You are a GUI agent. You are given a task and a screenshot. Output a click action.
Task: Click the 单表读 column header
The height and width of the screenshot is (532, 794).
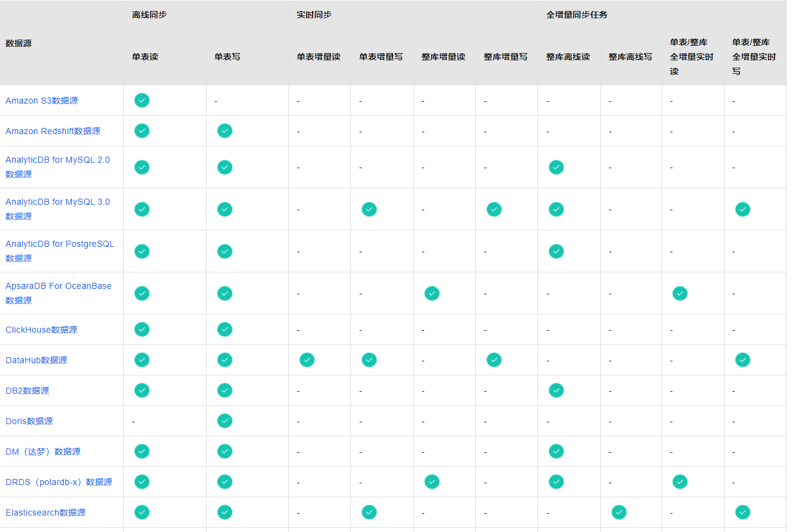click(x=145, y=57)
